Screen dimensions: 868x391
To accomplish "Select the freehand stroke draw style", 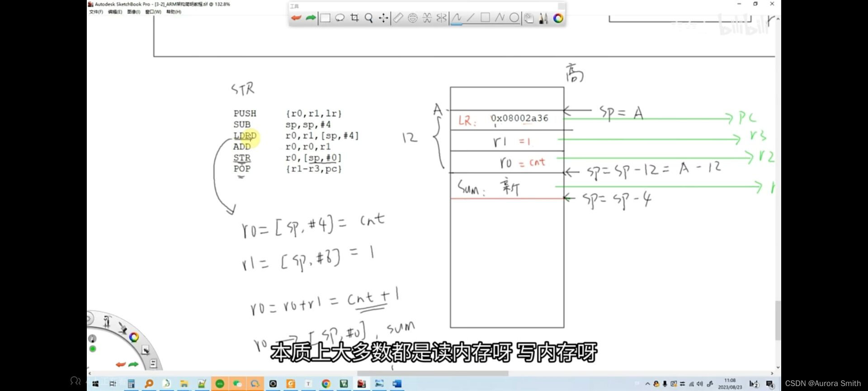I will [457, 18].
